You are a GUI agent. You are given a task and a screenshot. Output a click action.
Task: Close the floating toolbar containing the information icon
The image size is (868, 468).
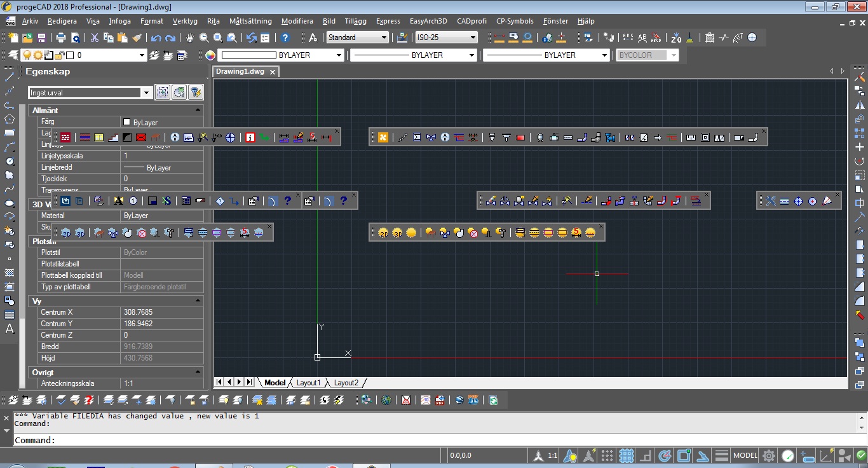(x=337, y=132)
